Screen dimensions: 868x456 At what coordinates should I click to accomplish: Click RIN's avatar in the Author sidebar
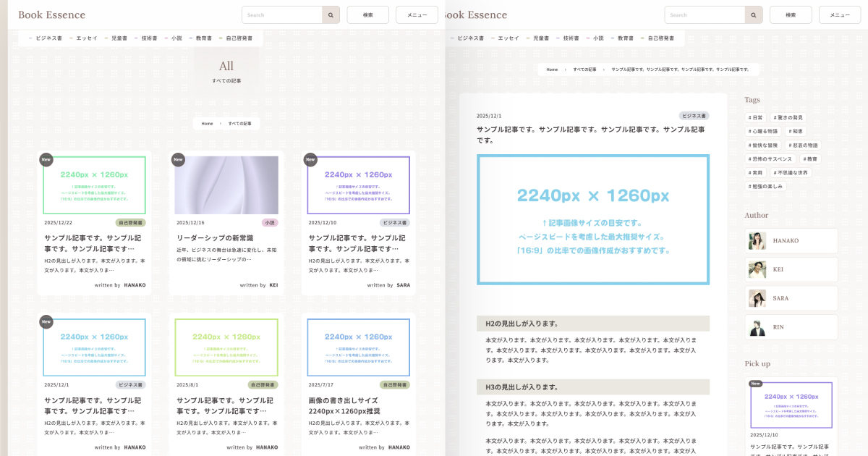coord(757,326)
